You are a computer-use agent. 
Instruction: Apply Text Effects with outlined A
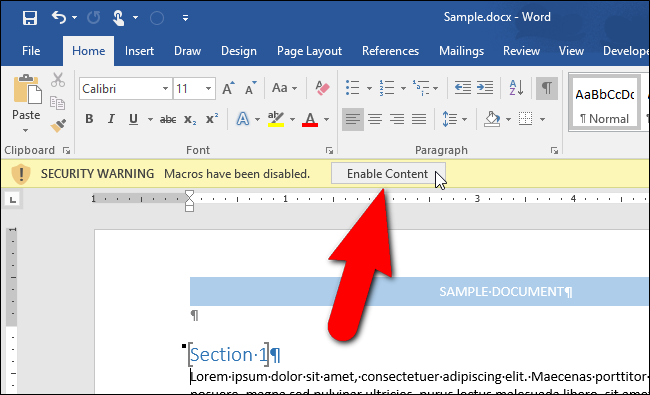(243, 119)
